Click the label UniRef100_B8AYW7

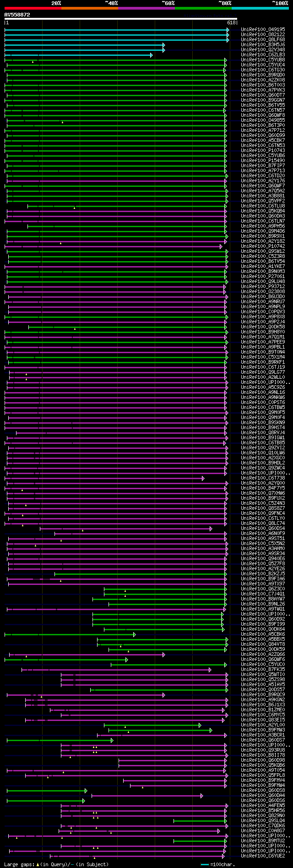click(263, 599)
